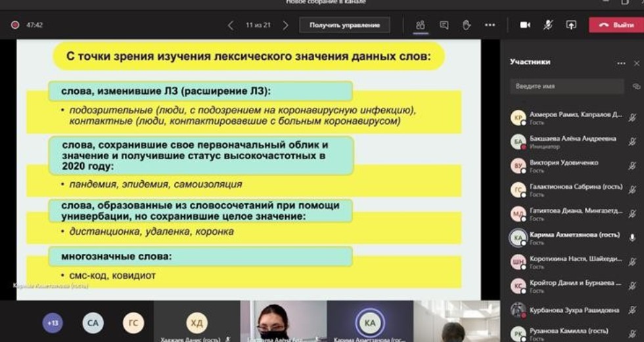Open the meeting chat icon
The height and width of the screenshot is (342, 644).
pyautogui.click(x=444, y=25)
